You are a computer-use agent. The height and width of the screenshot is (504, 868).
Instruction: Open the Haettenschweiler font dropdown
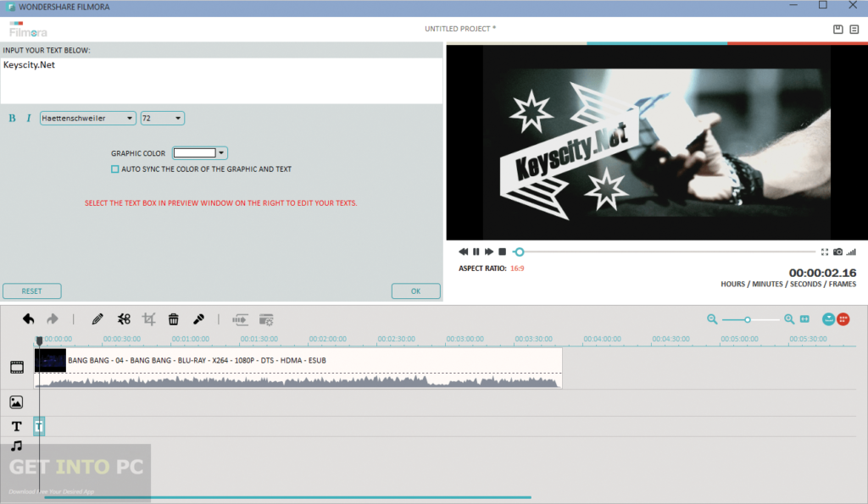(x=87, y=118)
